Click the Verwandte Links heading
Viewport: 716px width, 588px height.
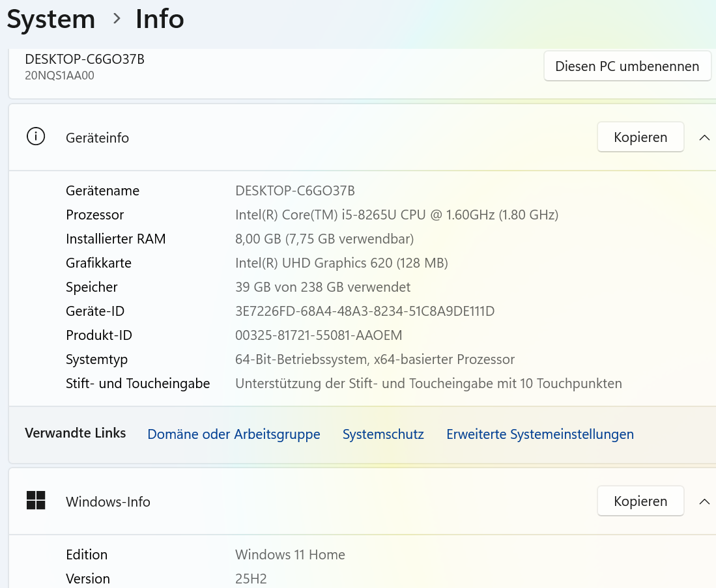point(76,433)
